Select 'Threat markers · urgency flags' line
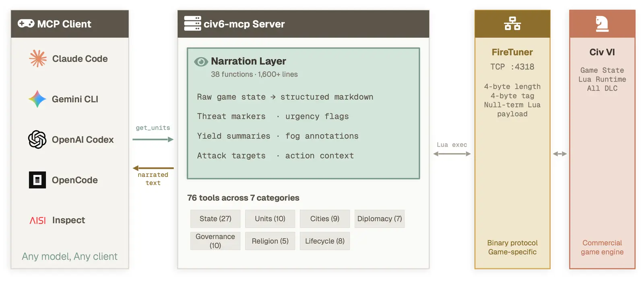 [x=273, y=117]
